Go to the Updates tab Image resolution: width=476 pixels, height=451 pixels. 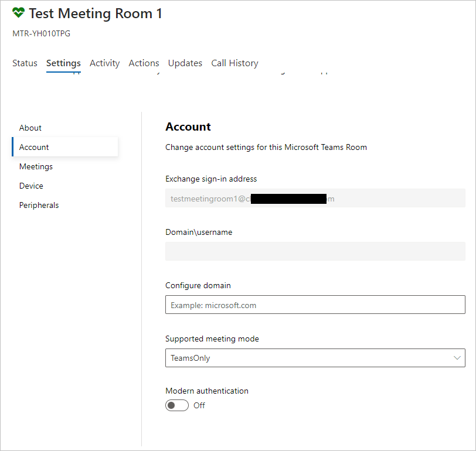pos(185,63)
